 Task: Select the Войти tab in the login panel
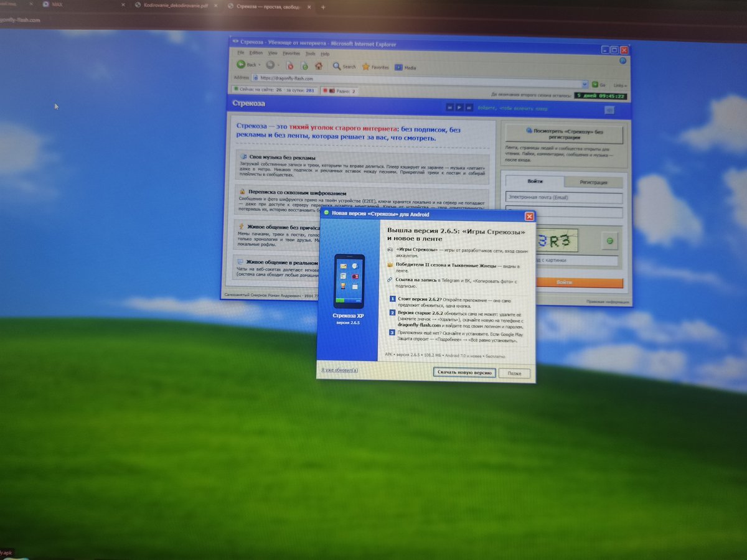coord(534,181)
